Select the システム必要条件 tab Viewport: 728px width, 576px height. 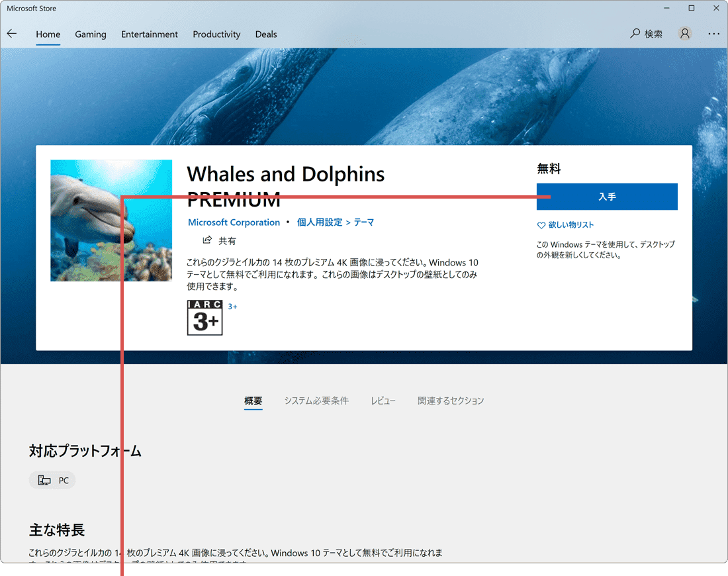point(316,401)
